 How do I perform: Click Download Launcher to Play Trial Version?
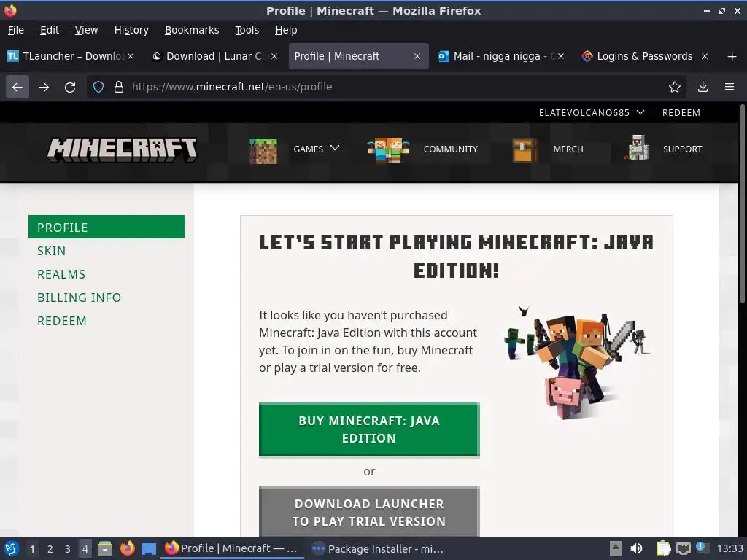369,511
